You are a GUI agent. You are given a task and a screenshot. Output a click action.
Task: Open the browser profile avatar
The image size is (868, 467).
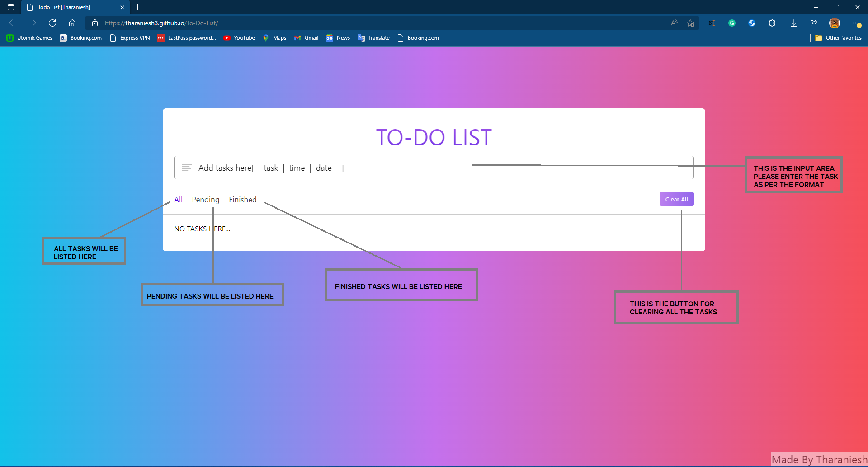[835, 23]
